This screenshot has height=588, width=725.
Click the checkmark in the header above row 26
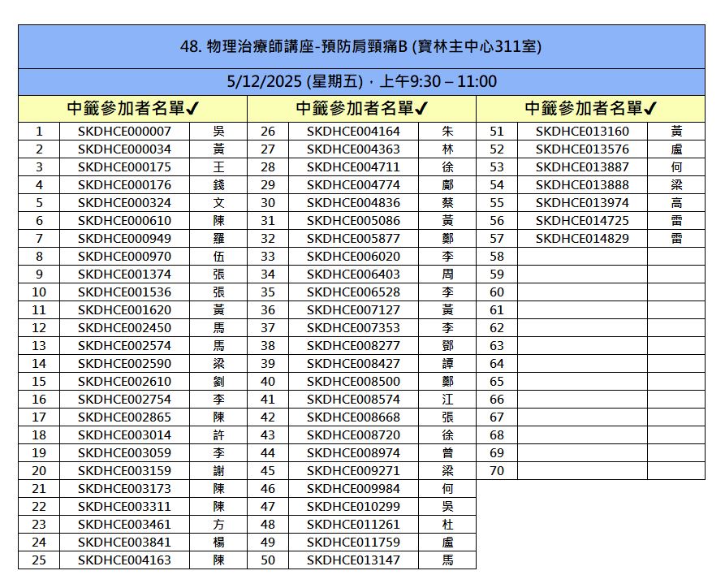click(422, 109)
